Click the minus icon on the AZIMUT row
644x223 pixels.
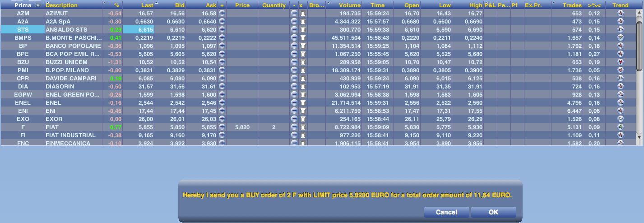coord(294,14)
